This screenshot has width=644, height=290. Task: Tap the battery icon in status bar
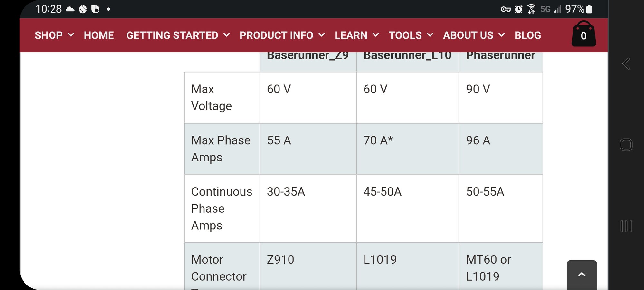589,9
